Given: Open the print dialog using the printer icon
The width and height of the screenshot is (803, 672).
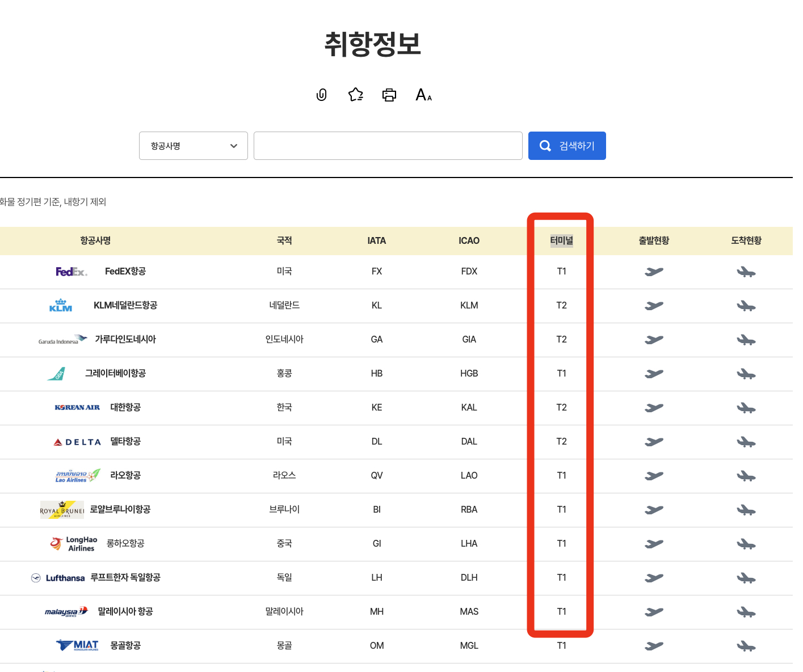Looking at the screenshot, I should pyautogui.click(x=389, y=95).
